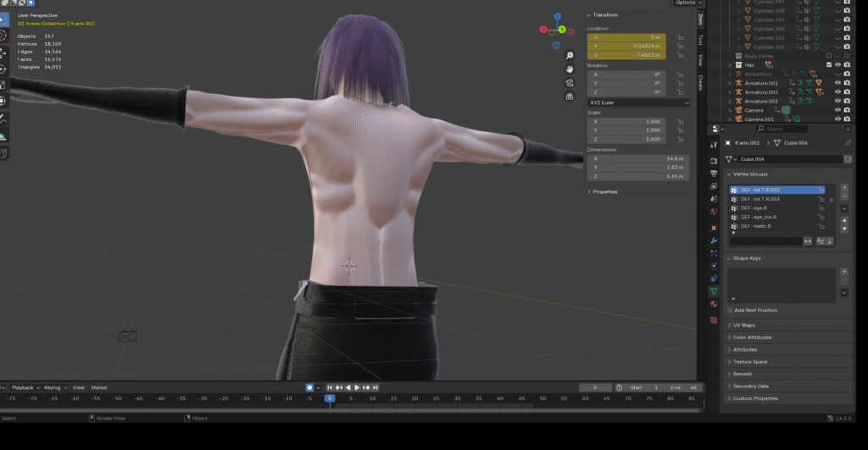Add a new vertex group with plus
The image size is (868, 450).
844,187
